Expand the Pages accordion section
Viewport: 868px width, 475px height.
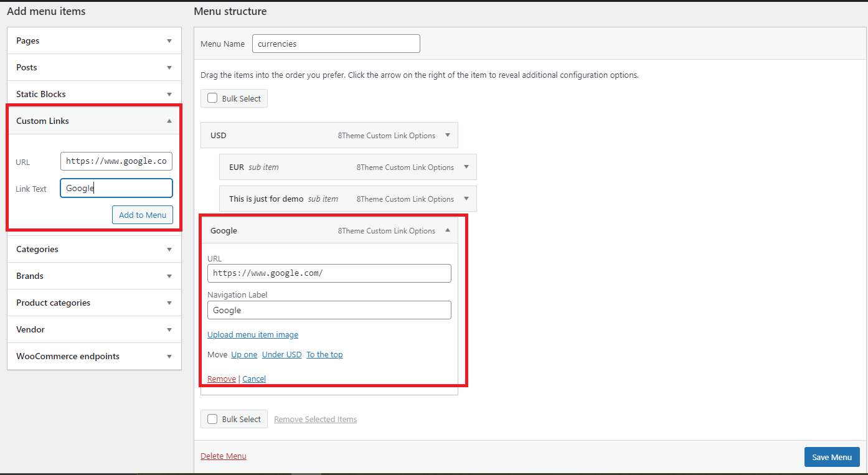94,40
